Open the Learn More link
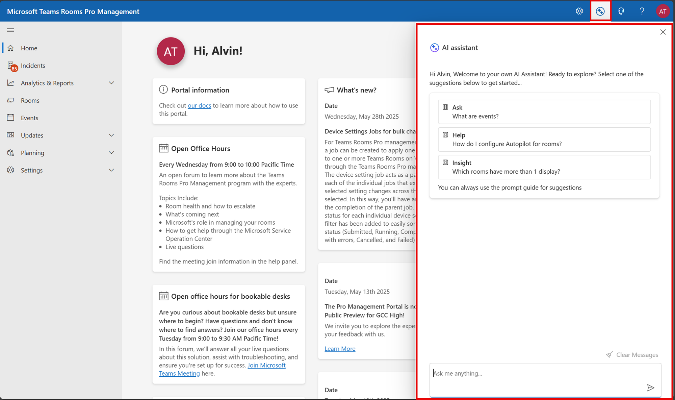675x400 pixels. click(x=340, y=349)
